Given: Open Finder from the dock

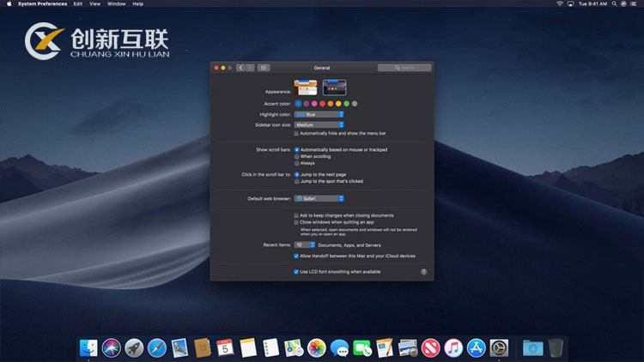Looking at the screenshot, I should [88, 347].
